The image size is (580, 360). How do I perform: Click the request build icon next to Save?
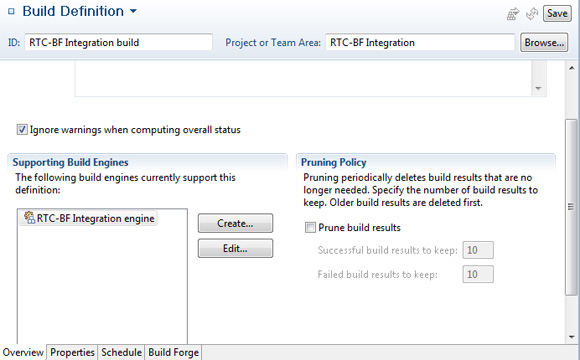point(513,14)
